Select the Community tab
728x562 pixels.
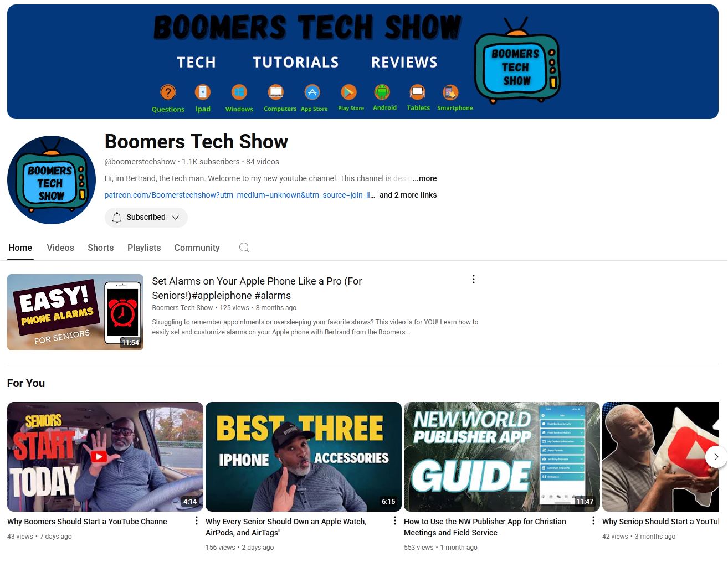click(x=197, y=248)
